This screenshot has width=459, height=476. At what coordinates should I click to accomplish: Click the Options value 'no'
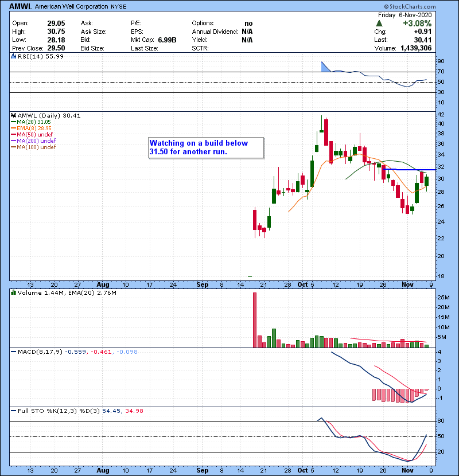[x=248, y=24]
